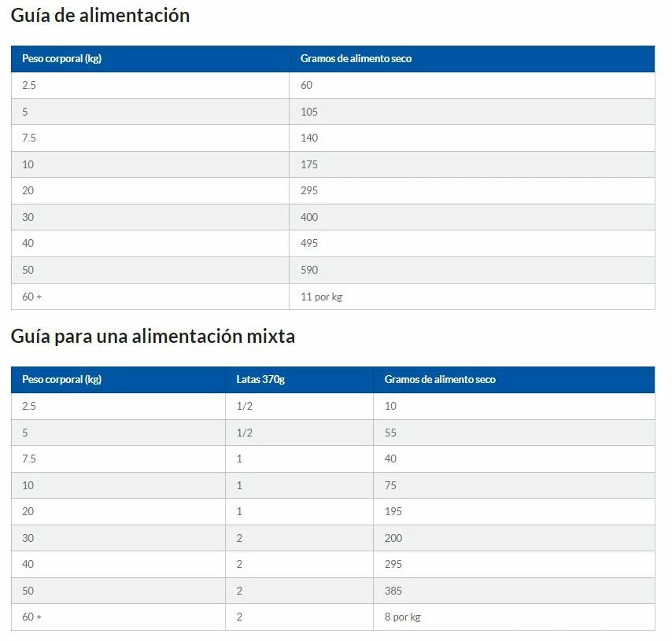Click the "11 por kg" cell
The width and height of the screenshot is (672, 641).
click(x=321, y=297)
